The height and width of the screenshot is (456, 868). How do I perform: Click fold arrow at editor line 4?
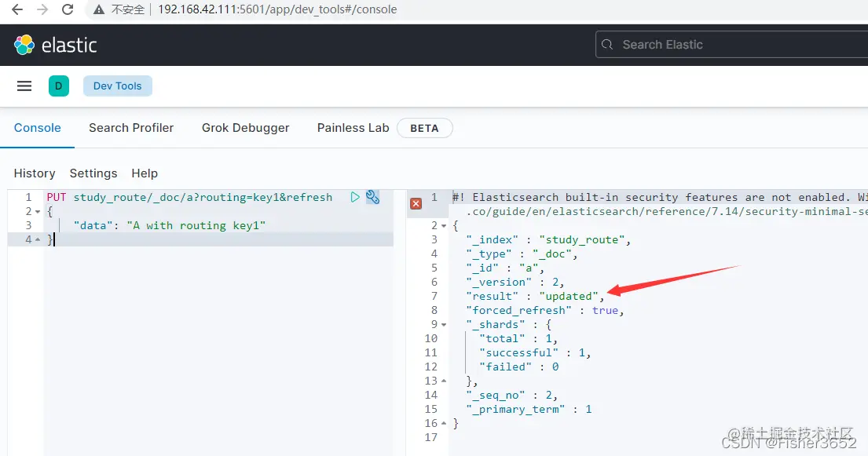click(x=38, y=239)
